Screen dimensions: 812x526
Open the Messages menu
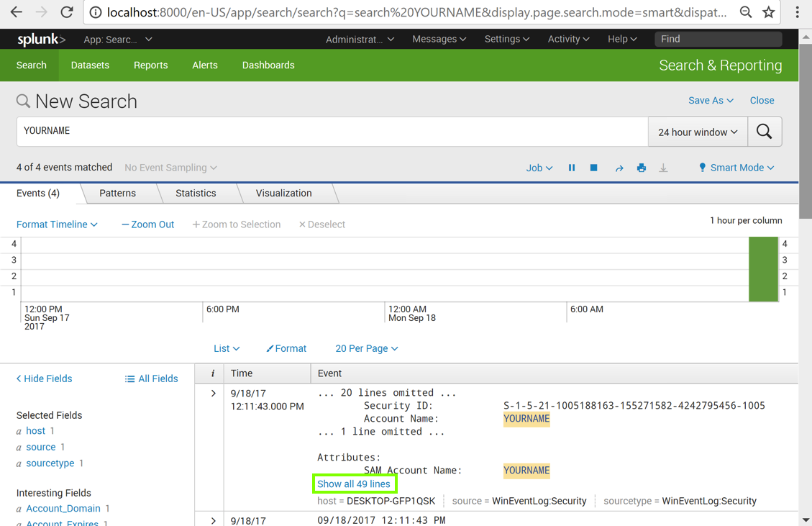pyautogui.click(x=439, y=39)
